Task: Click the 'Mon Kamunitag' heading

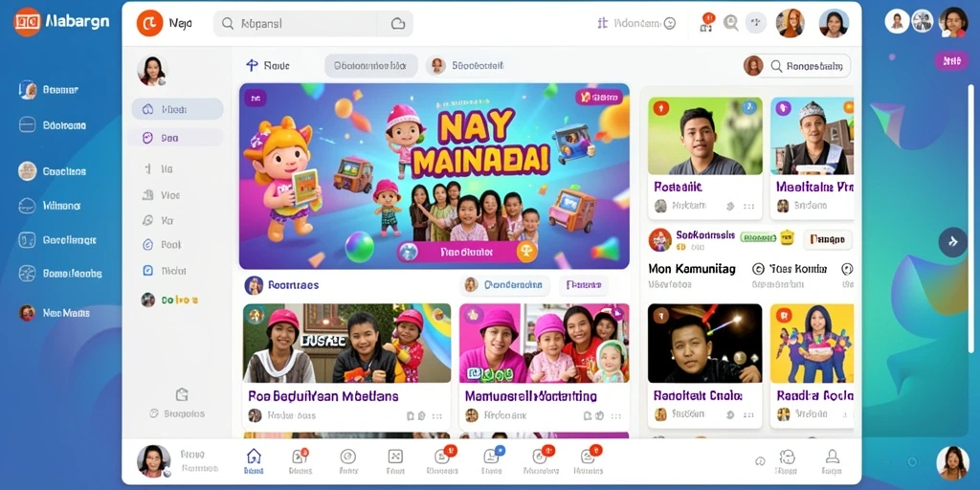Action: (692, 269)
